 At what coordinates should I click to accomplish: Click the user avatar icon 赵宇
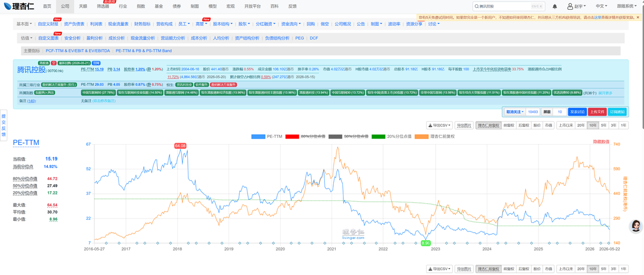[575, 6]
